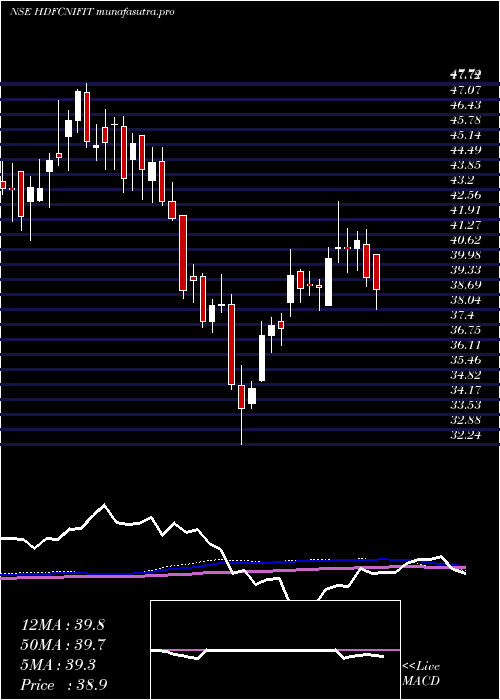Click the 'Price : 38.9' reading

pyautogui.click(x=63, y=685)
